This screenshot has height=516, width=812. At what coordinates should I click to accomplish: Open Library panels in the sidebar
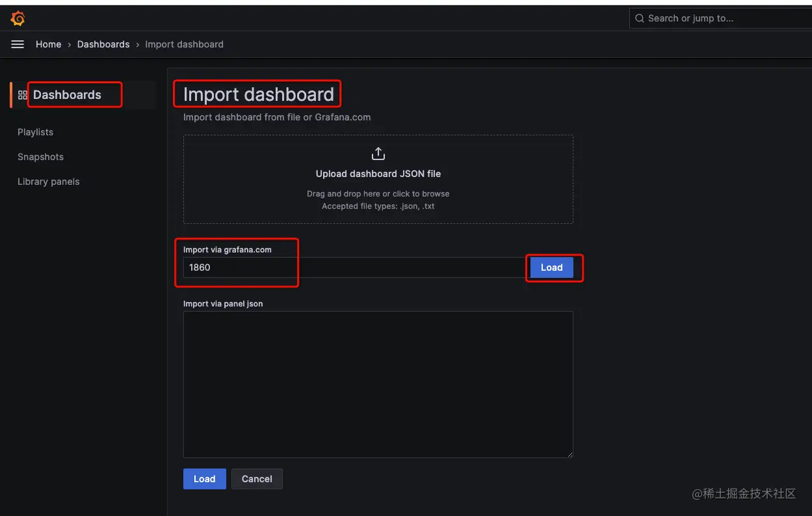[48, 182]
